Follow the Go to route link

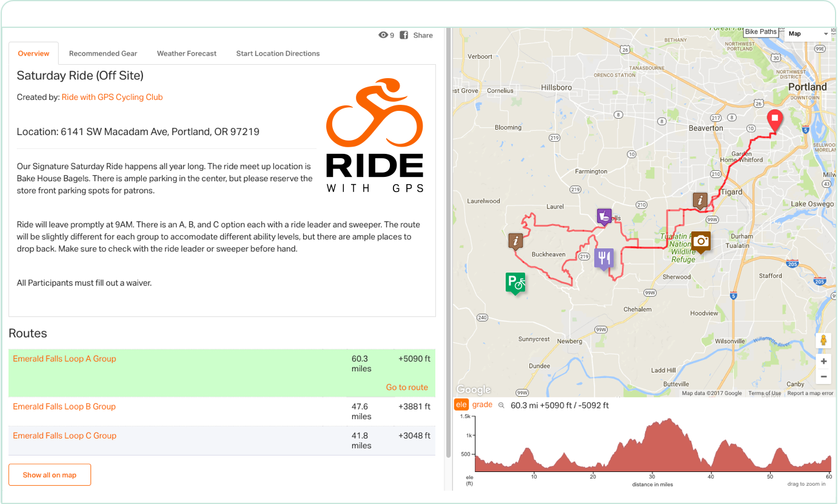pos(407,387)
